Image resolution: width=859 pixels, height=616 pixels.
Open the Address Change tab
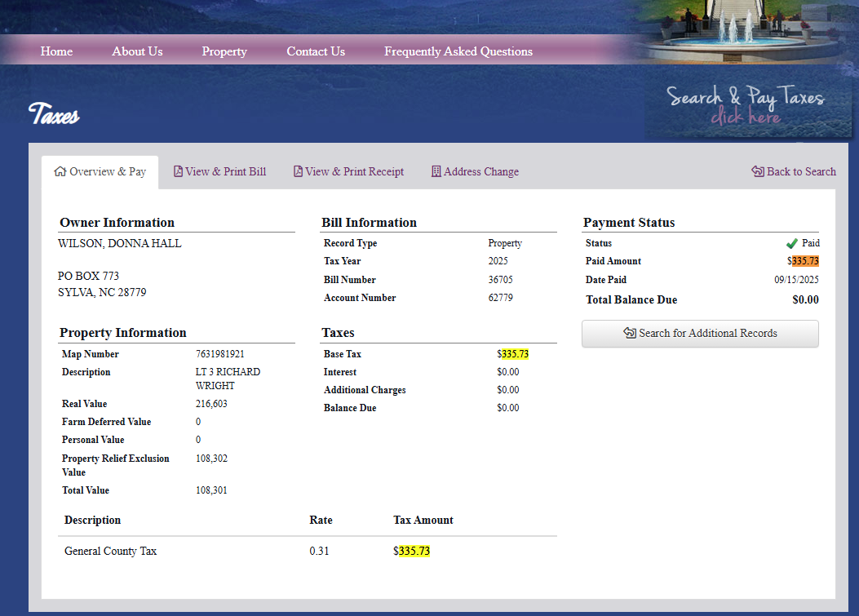481,172
